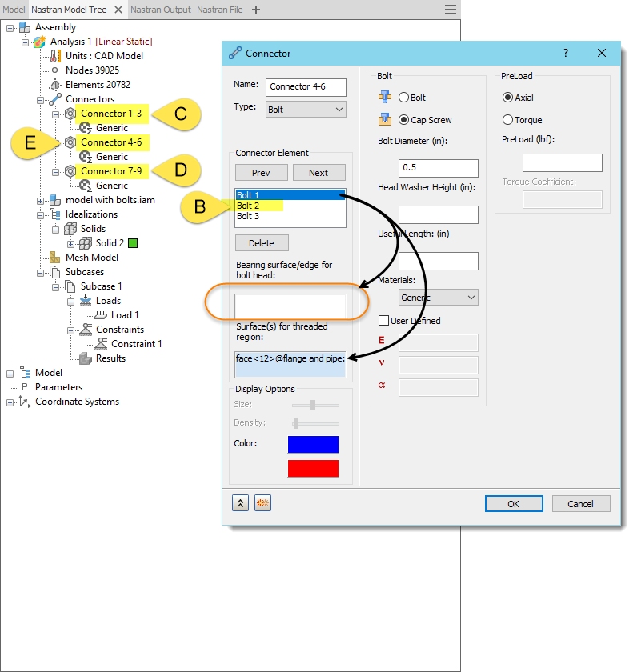Click the Mesh Model icon
Image resolution: width=637 pixels, height=672 pixels.
(x=55, y=258)
